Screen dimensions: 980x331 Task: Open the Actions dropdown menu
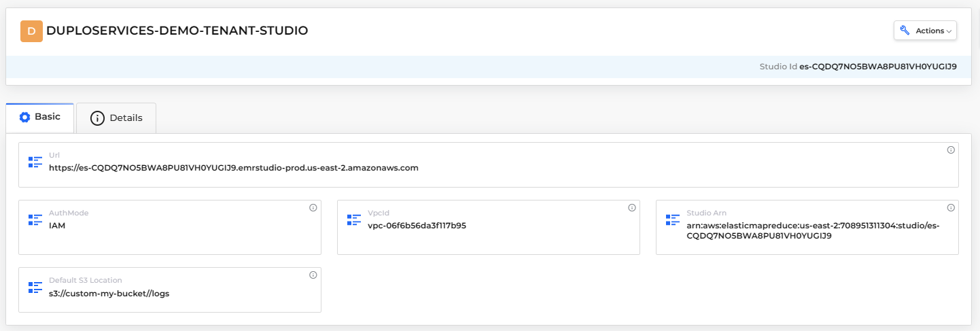pos(925,31)
